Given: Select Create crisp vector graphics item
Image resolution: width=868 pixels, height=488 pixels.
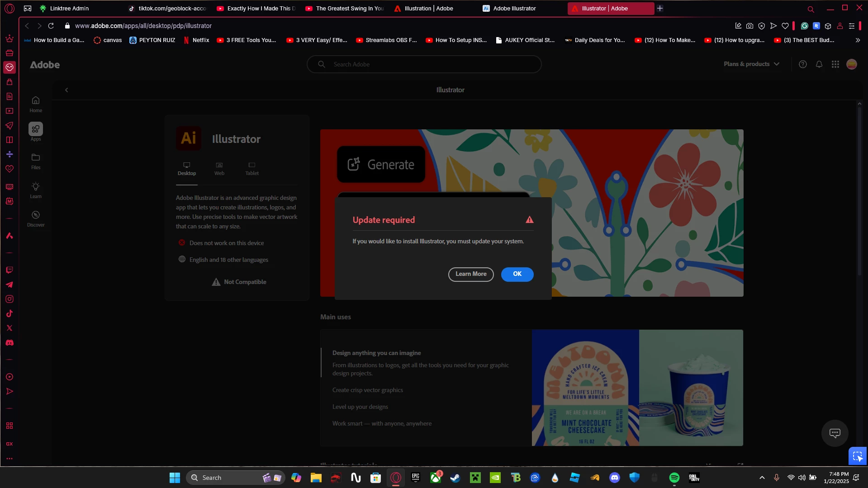Looking at the screenshot, I should 367,390.
